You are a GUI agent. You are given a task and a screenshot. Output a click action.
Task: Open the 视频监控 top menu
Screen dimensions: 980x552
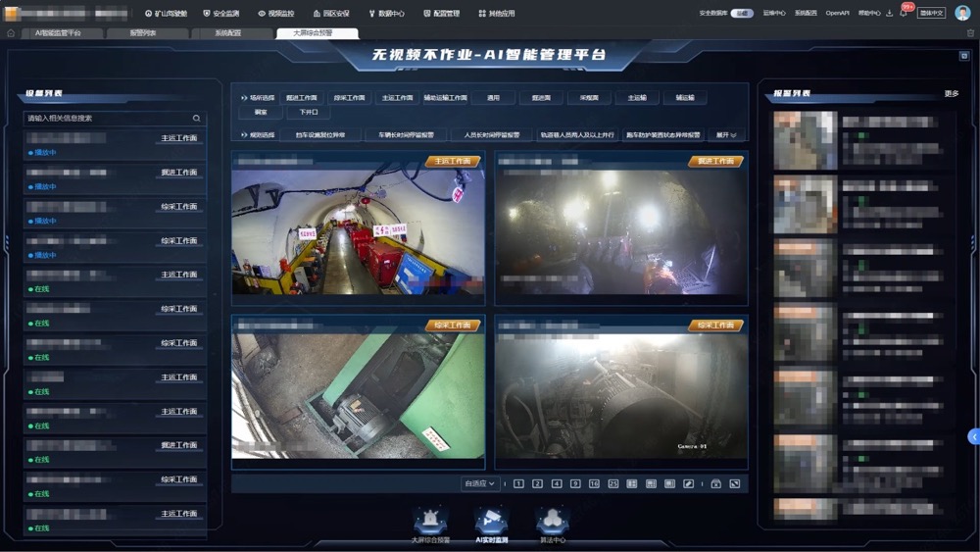275,14
